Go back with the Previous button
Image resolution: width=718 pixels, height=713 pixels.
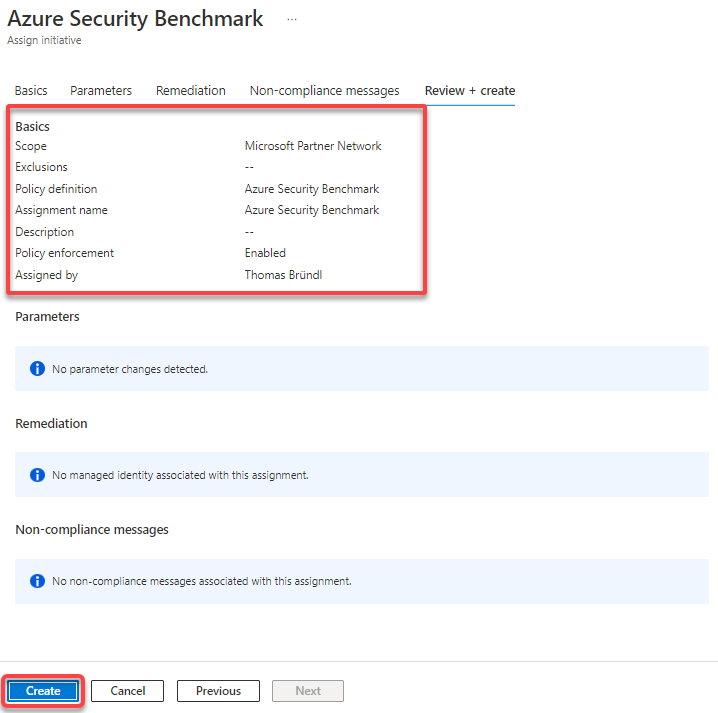click(218, 691)
